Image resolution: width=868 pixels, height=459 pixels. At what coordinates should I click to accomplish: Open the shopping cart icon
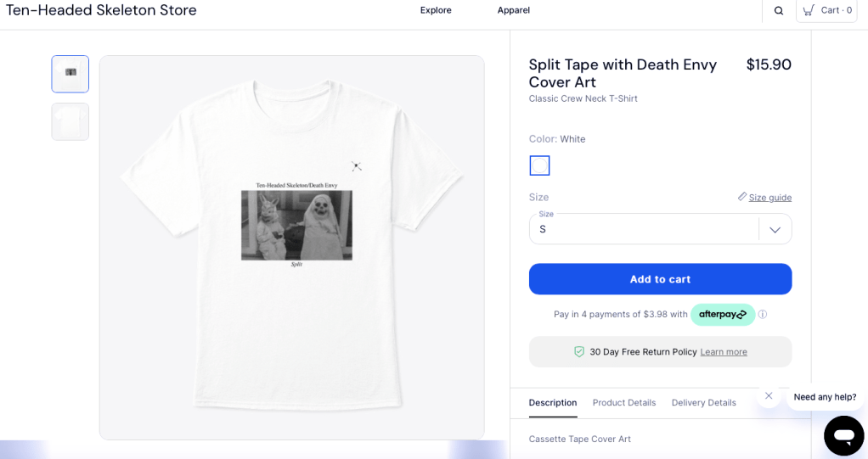click(809, 10)
